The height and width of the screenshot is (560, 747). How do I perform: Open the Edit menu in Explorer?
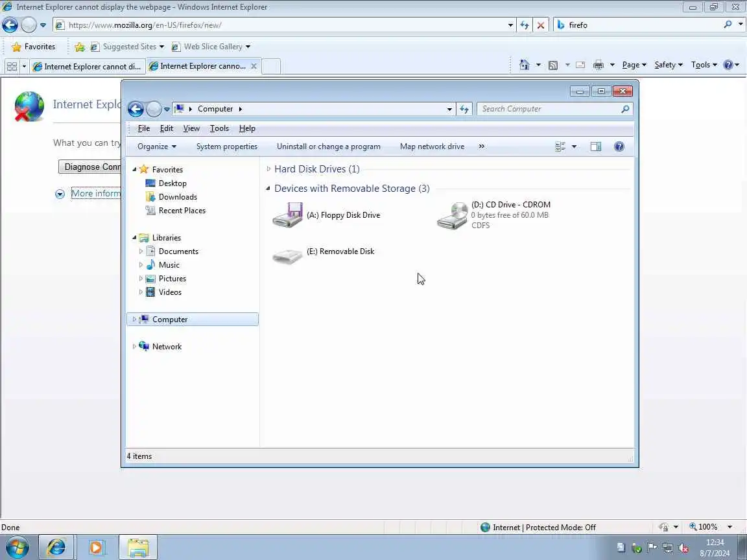pyautogui.click(x=166, y=128)
